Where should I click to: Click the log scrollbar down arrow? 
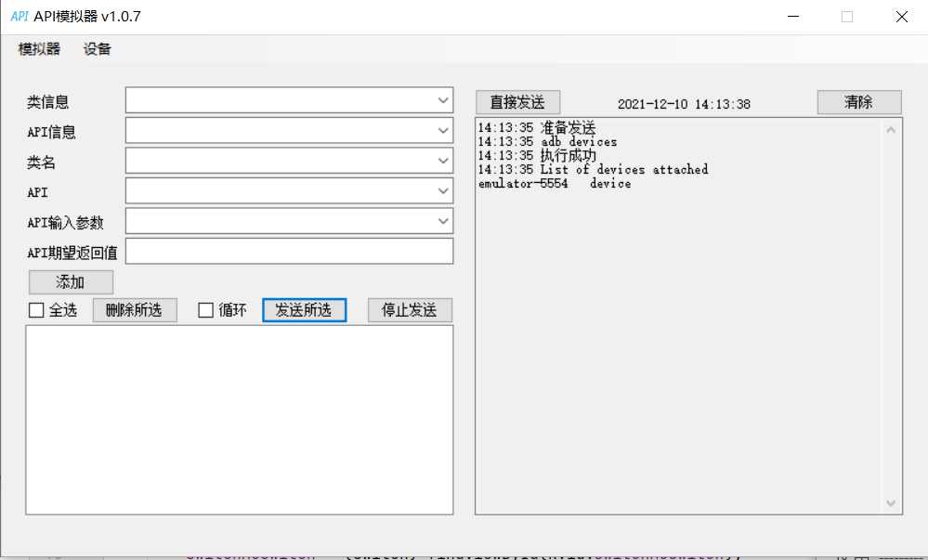tap(891, 503)
